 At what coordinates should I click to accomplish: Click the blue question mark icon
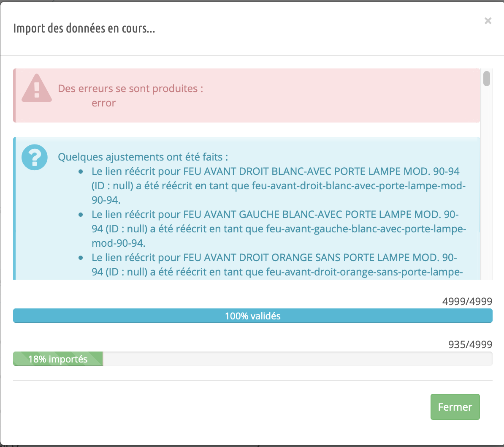pos(35,157)
